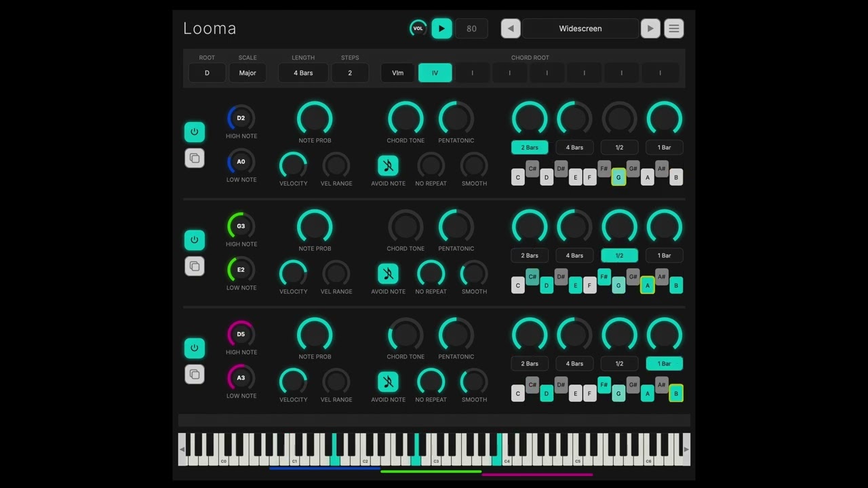Screen dimensions: 868x488
Task: Toggle second track power button
Action: [195, 240]
